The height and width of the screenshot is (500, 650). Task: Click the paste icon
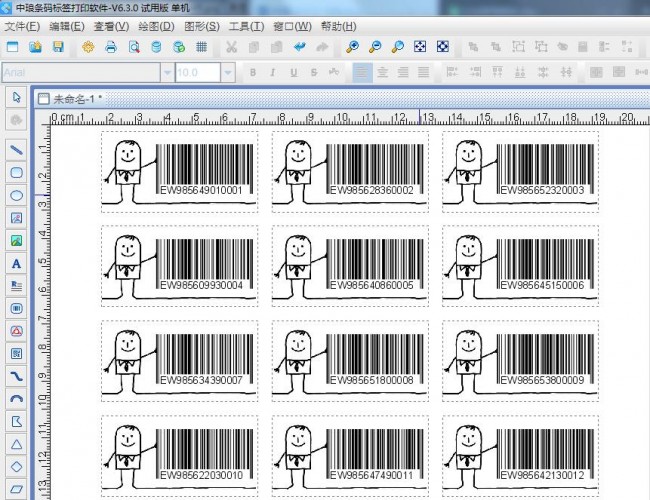276,47
